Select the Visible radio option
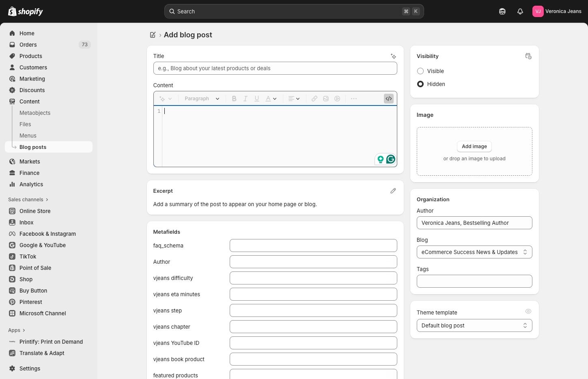This screenshot has width=588, height=379. (x=420, y=71)
